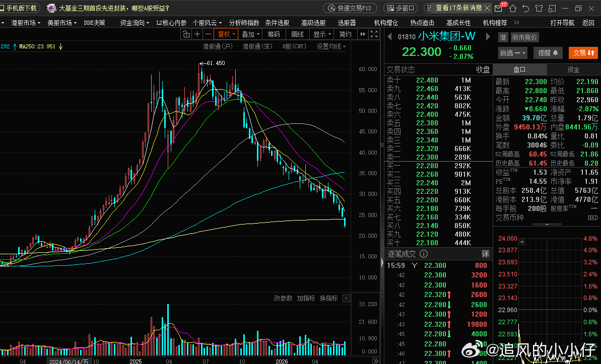This screenshot has width=601, height=364.
Task: Click the home icon in title bar
Action: (513, 9)
